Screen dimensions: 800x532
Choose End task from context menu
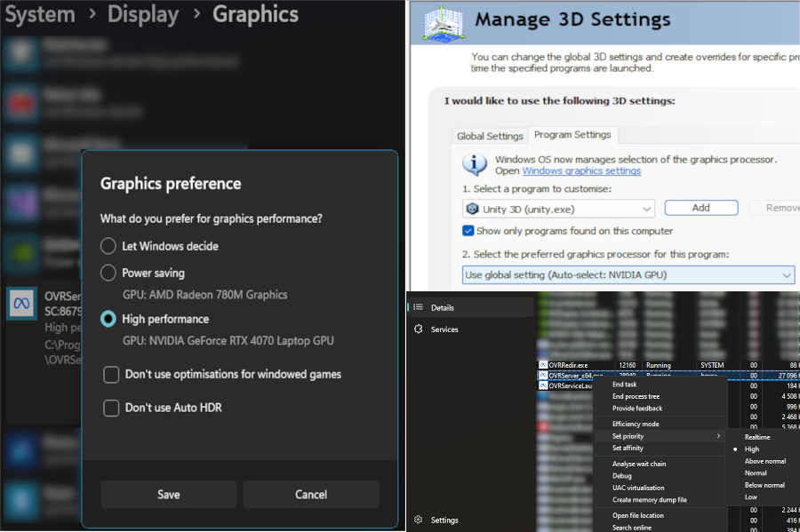tap(625, 385)
